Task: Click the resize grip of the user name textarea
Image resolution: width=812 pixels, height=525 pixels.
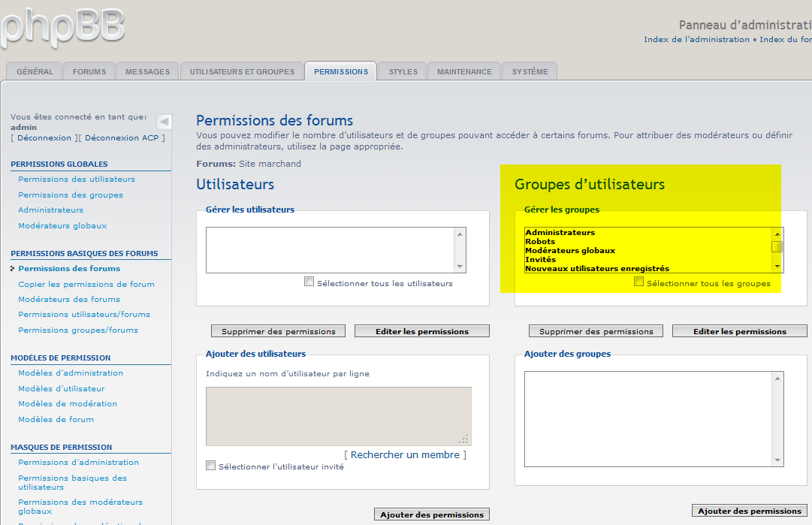Action: 464,439
